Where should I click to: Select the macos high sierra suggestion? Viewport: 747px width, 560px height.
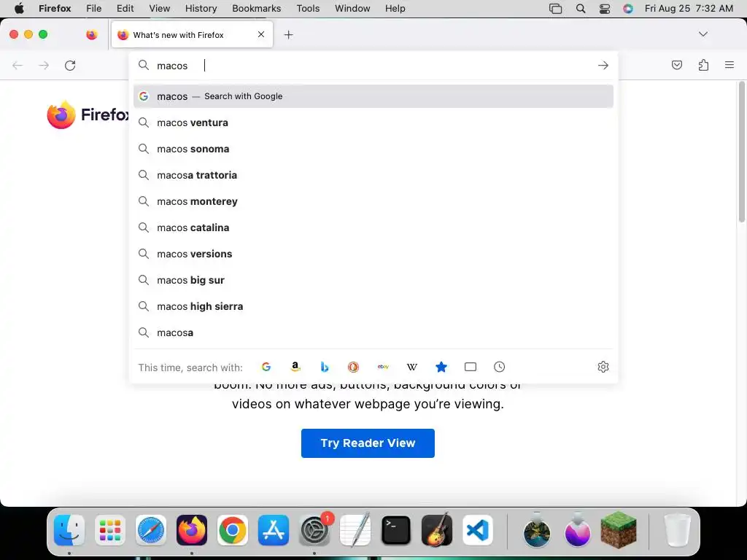coord(373,306)
